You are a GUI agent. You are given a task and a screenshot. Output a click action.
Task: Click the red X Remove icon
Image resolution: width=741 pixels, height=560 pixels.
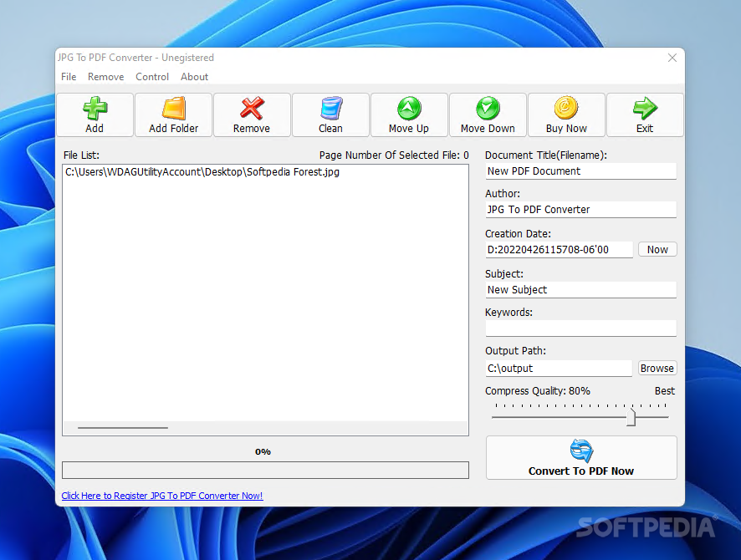pyautogui.click(x=252, y=108)
